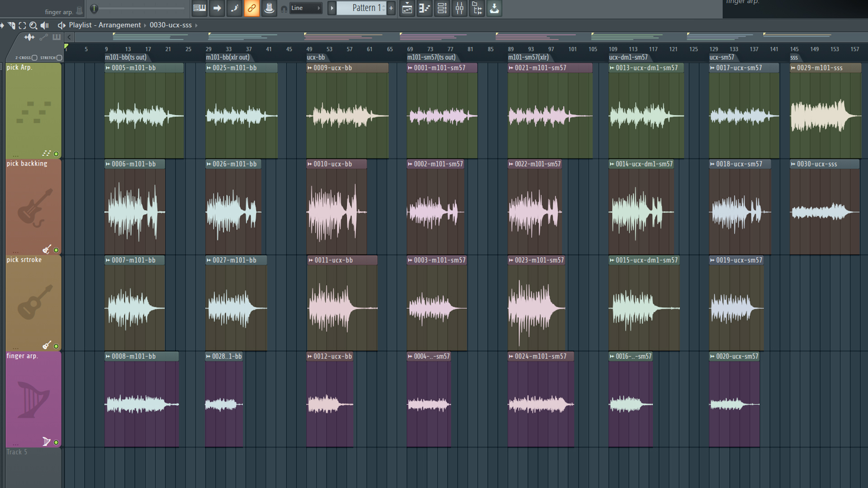Select the playlist Zoom tool

click(x=33, y=25)
